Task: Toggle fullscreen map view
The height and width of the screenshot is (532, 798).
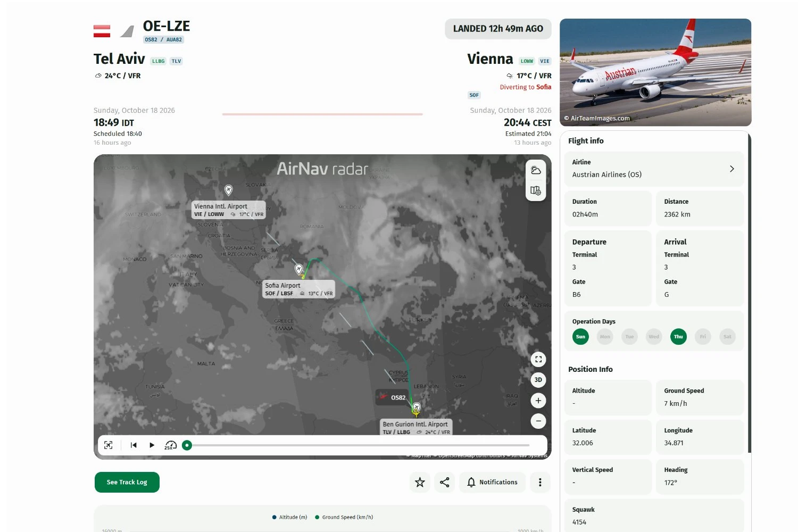Action: click(x=538, y=360)
